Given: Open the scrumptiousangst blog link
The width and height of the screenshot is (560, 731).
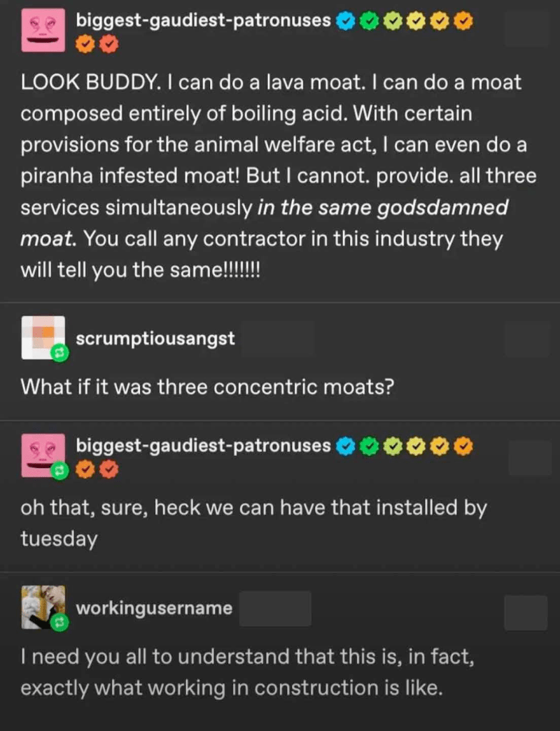Looking at the screenshot, I should point(156,339).
